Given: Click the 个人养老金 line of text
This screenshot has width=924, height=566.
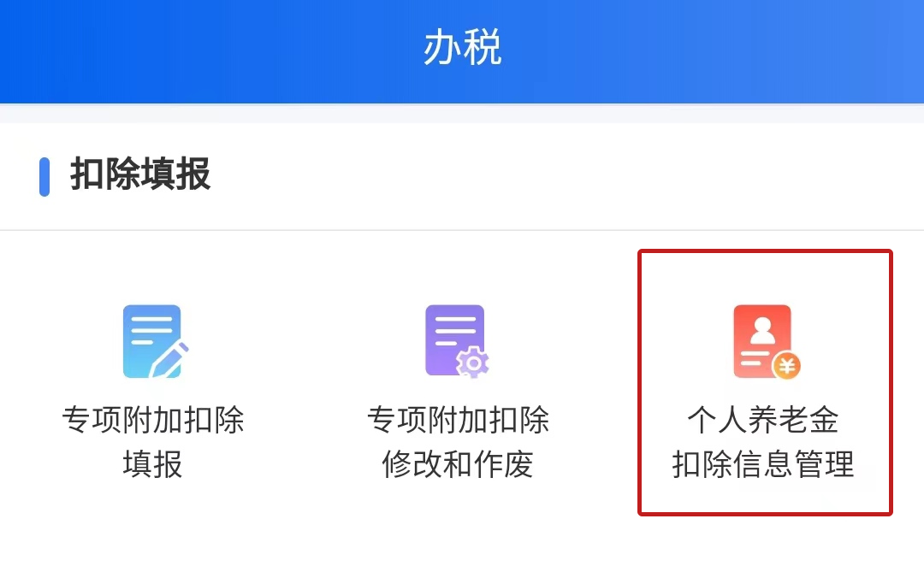Looking at the screenshot, I should click(763, 420).
